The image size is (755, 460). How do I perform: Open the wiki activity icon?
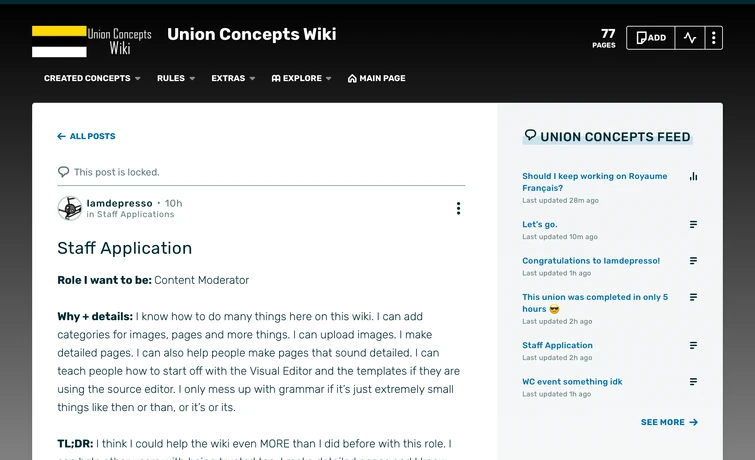[x=690, y=38]
